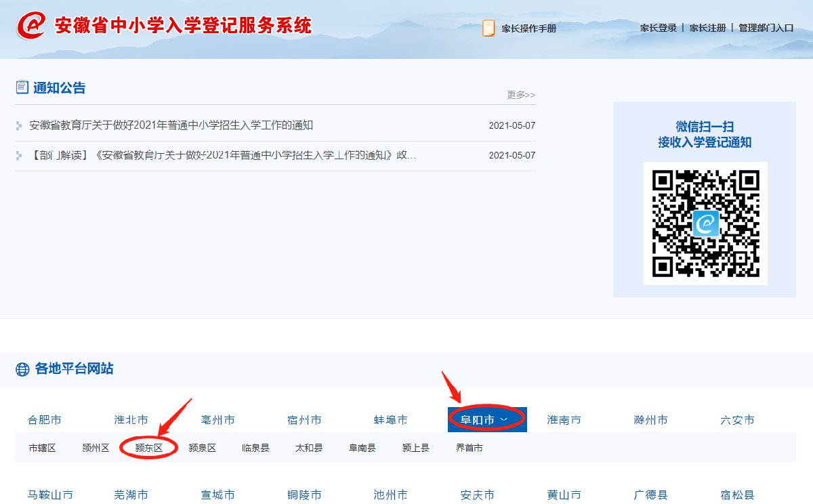The height and width of the screenshot is (504, 813).
Task: Select 淮北市 platform
Action: 131,420
